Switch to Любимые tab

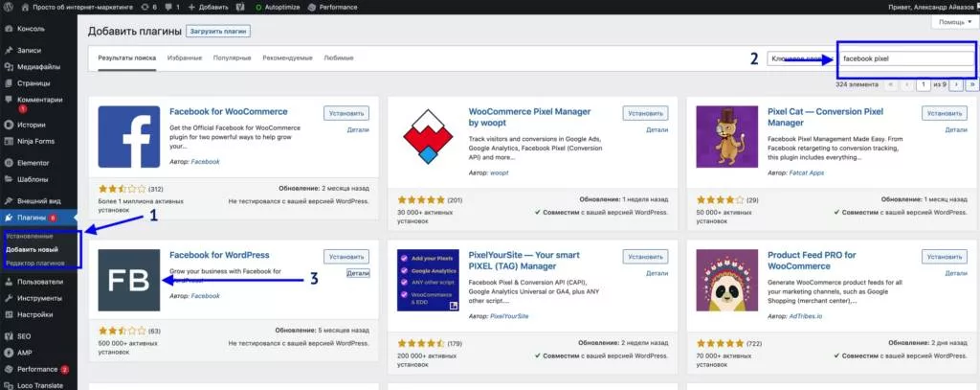(x=339, y=57)
